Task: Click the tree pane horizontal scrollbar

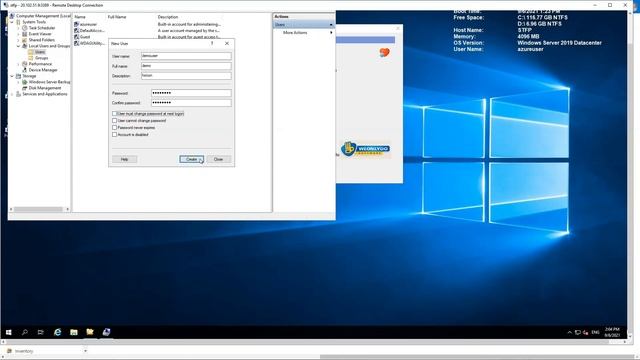Action: [x=39, y=209]
